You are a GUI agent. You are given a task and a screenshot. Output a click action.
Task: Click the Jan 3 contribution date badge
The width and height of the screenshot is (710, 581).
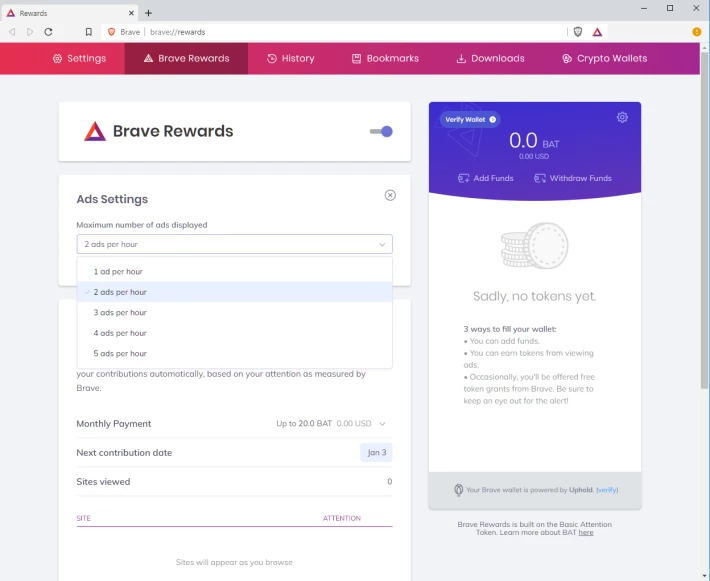click(x=376, y=452)
